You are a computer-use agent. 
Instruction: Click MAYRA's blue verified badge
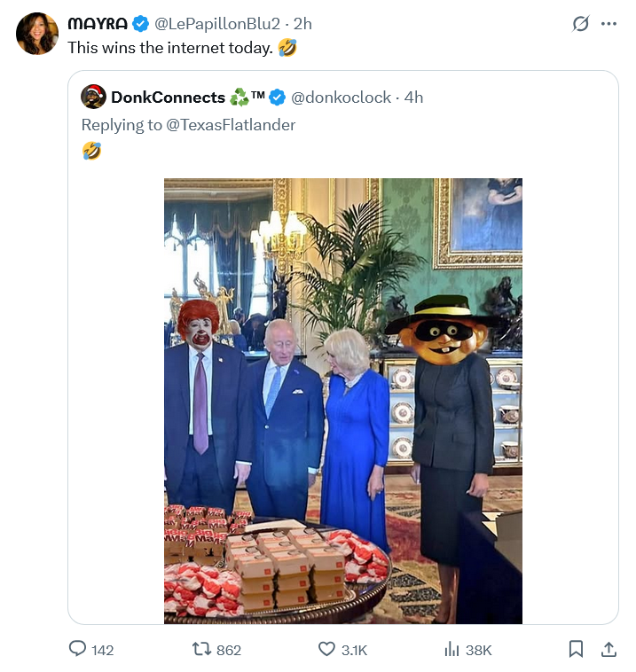coord(140,24)
